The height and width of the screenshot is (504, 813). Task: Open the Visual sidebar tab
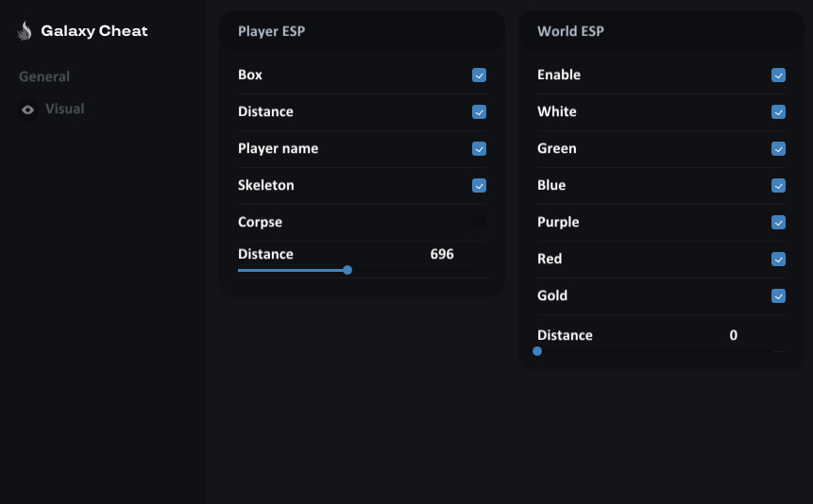[64, 109]
